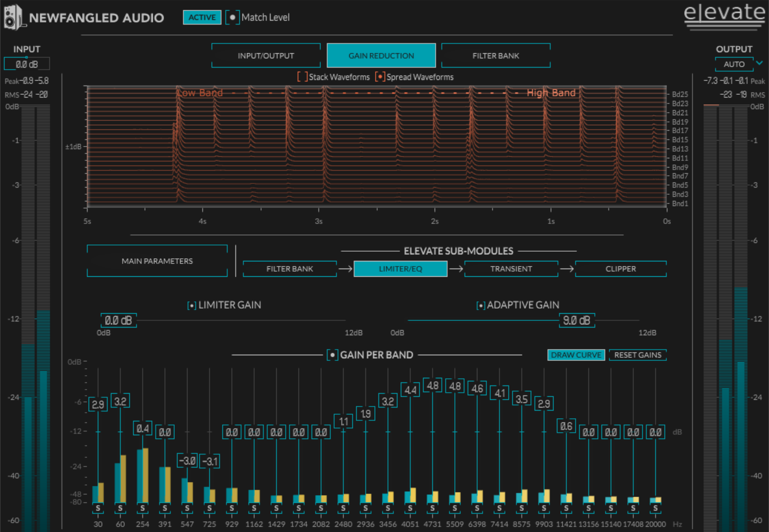Open the LIMITER/EQ sub-module
The width and height of the screenshot is (769, 532).
(400, 269)
